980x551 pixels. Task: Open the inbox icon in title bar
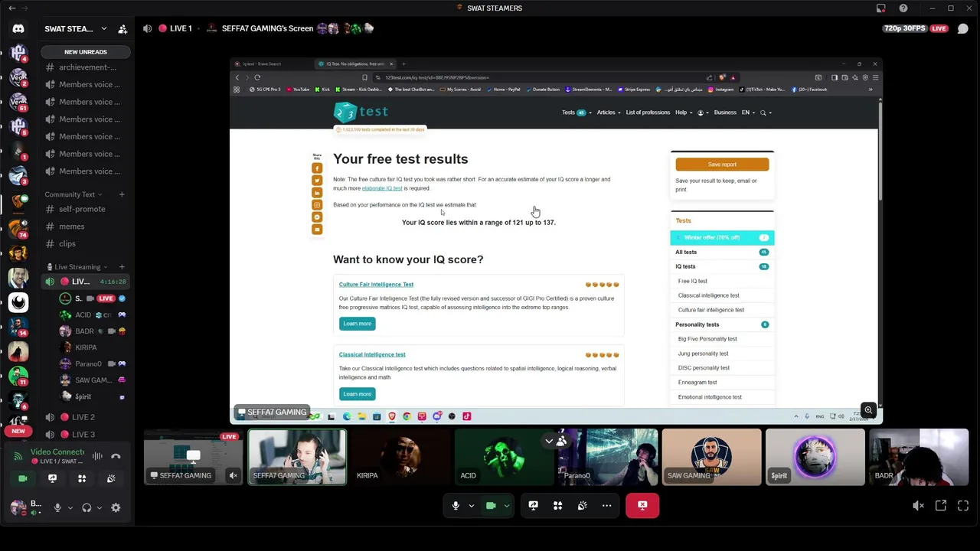[881, 8]
